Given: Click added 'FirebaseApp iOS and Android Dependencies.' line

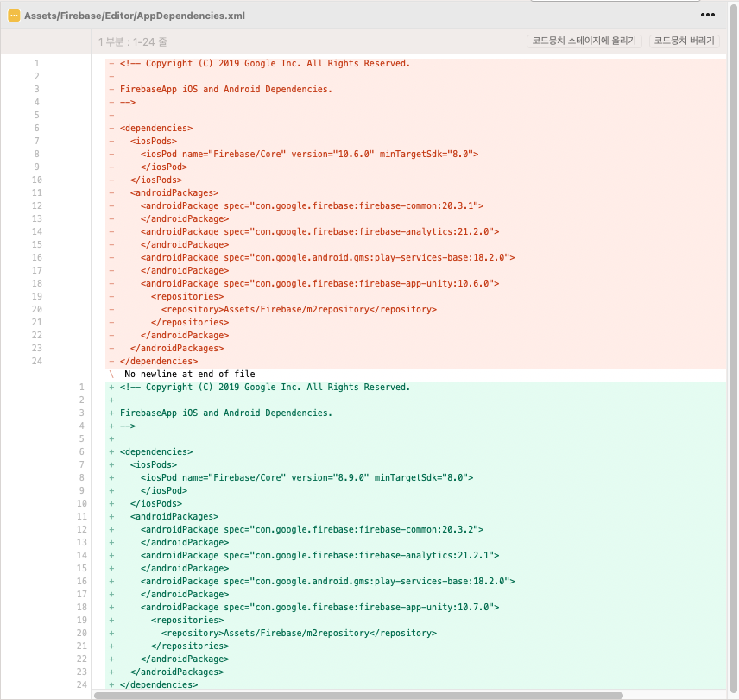Looking at the screenshot, I should coord(416,413).
